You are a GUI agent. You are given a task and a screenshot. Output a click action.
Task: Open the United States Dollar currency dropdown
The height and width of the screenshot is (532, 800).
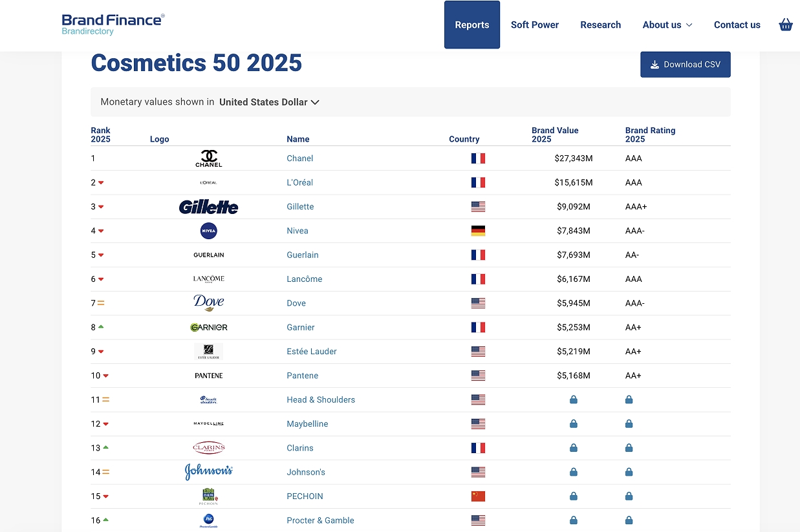coord(269,102)
